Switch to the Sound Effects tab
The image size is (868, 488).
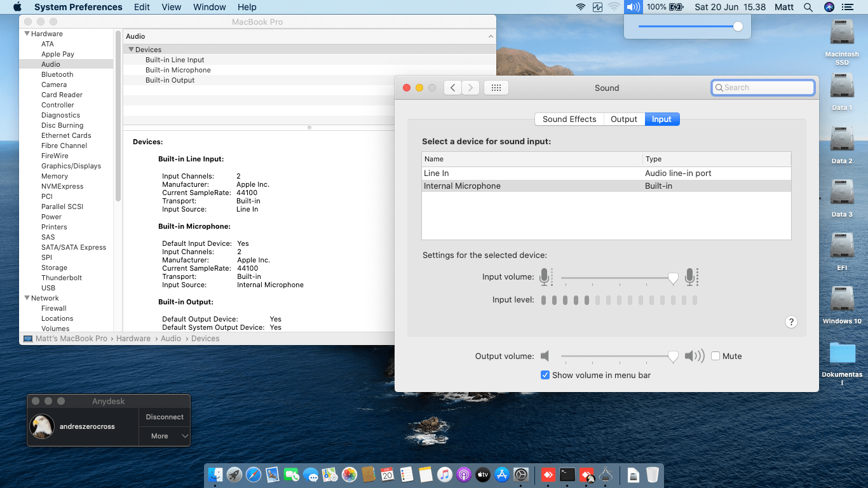[x=569, y=119]
